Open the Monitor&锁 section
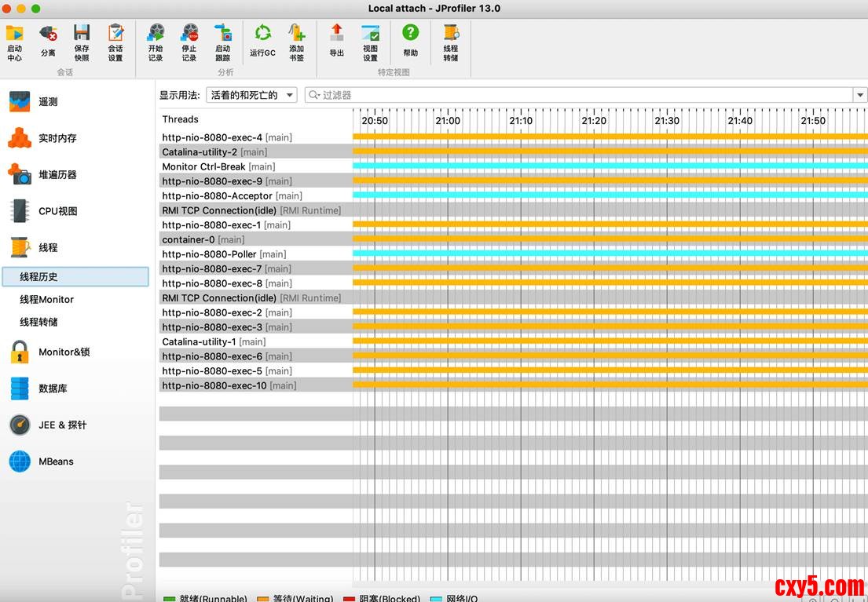Screen dimensions: 868x602 [x=64, y=352]
